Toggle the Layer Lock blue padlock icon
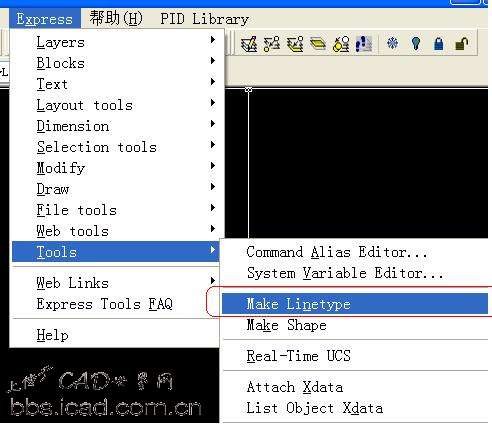The image size is (492, 425). click(x=439, y=44)
